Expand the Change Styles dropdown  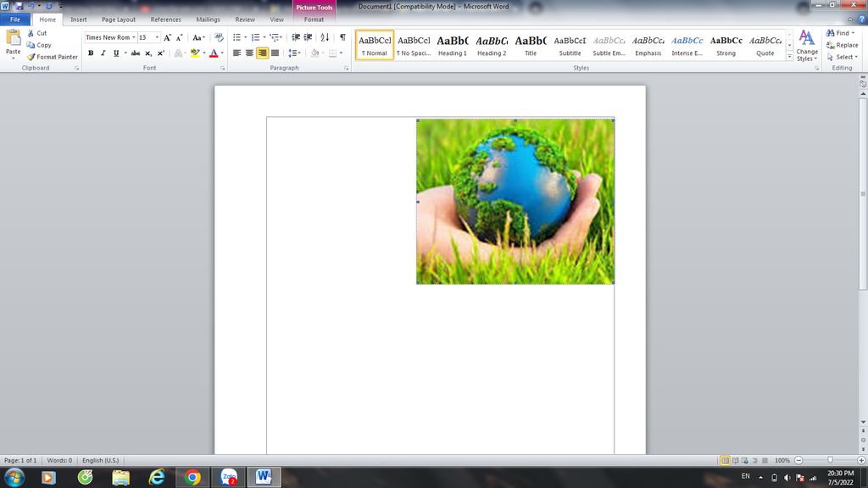807,46
